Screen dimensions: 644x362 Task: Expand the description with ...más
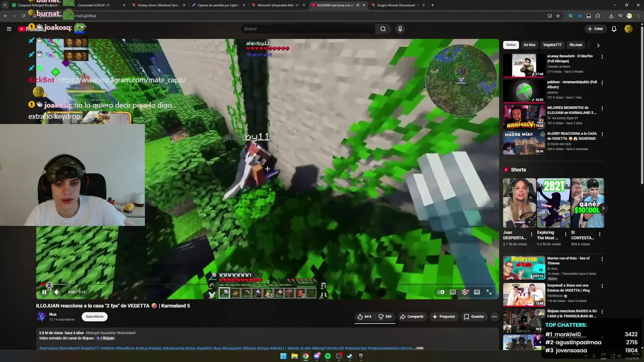(x=419, y=348)
